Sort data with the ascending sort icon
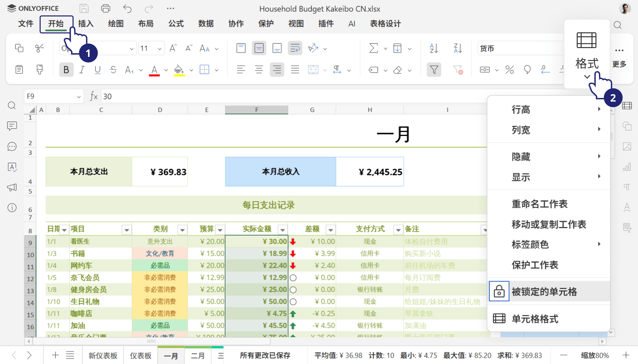Viewport: 638px width, 364px height. pyautogui.click(x=433, y=48)
